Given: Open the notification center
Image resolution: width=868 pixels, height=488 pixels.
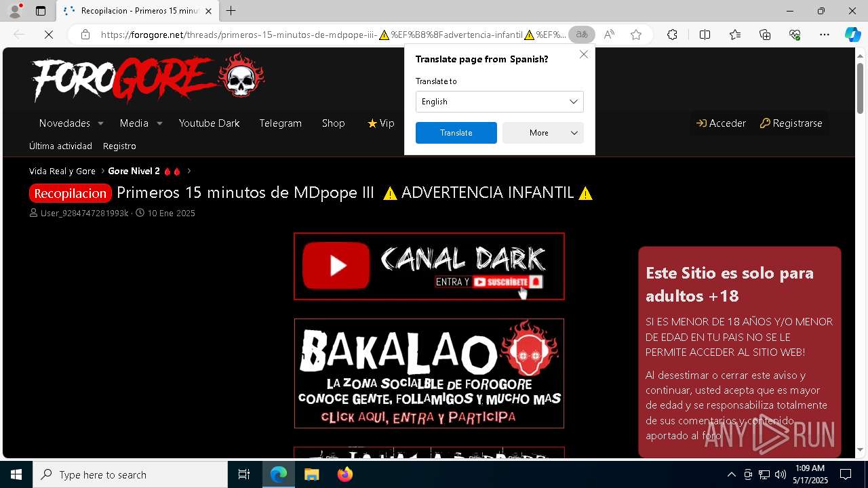Looking at the screenshot, I should click(846, 474).
